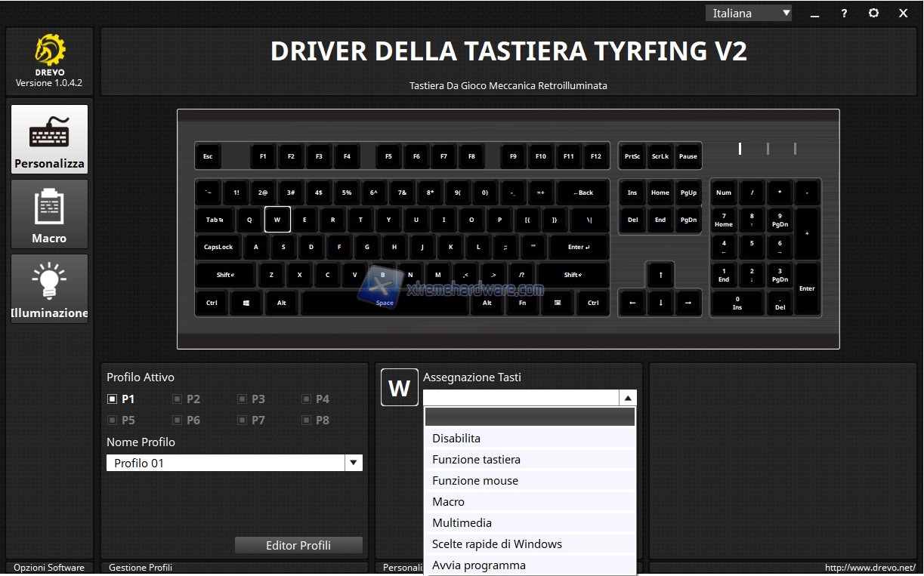This screenshot has height=576, width=924.
Task: Click the DREVO logo icon
Action: [50, 51]
